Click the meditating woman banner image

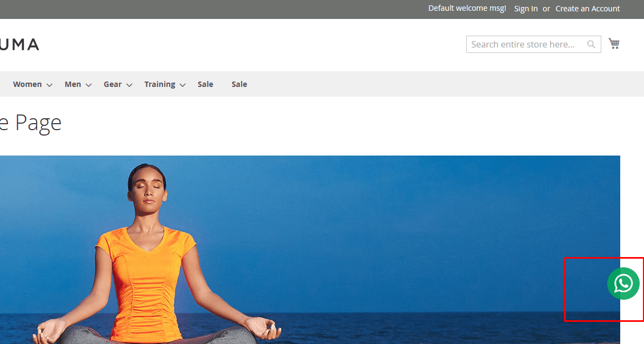click(310, 249)
